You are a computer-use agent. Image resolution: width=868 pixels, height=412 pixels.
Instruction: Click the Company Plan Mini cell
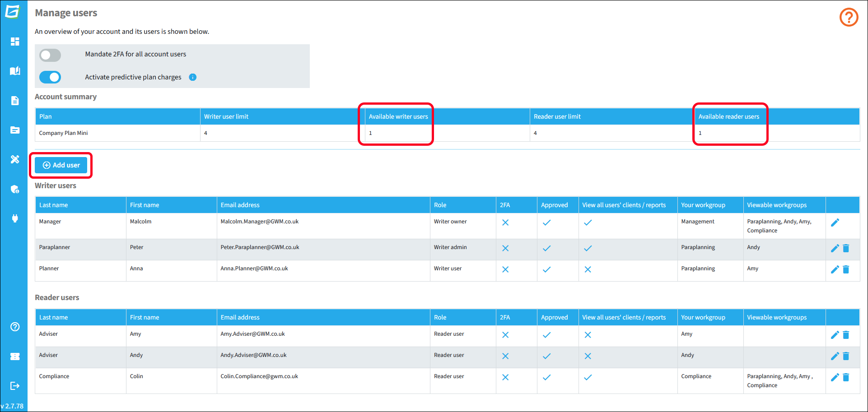pos(117,133)
